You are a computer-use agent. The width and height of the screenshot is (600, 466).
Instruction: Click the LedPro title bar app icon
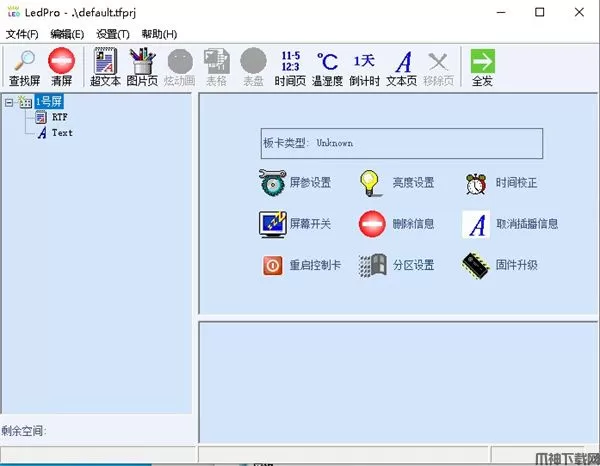click(13, 12)
